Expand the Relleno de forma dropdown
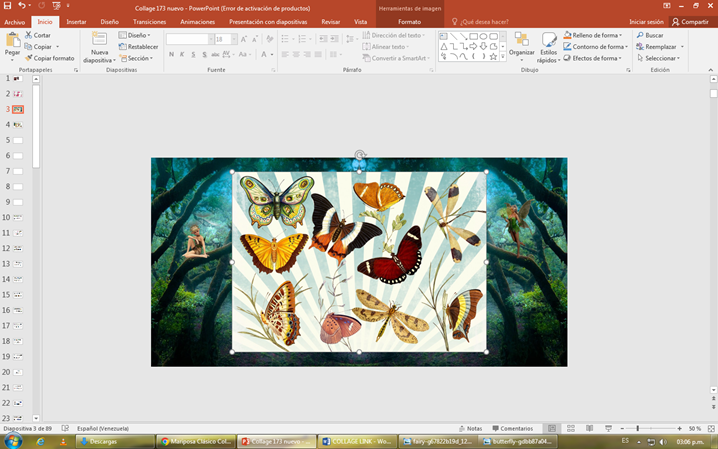This screenshot has width=718, height=449. (x=620, y=35)
